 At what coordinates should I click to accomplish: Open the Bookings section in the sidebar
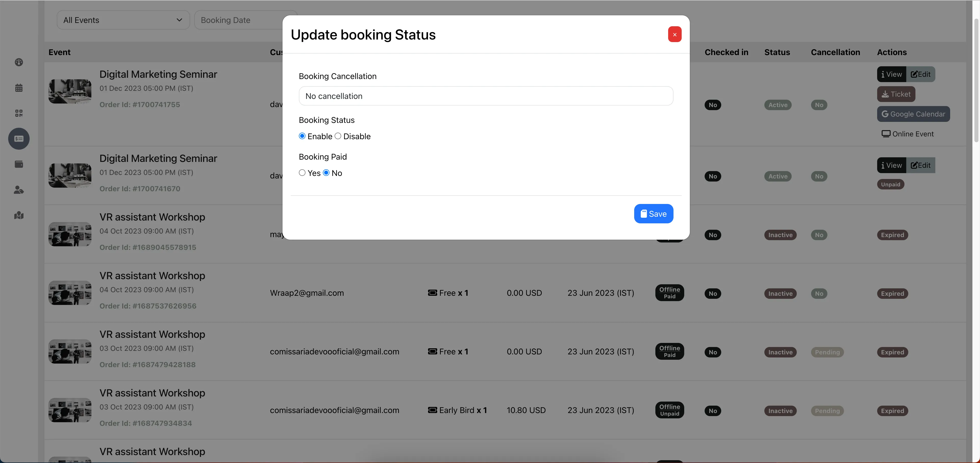pyautogui.click(x=19, y=138)
